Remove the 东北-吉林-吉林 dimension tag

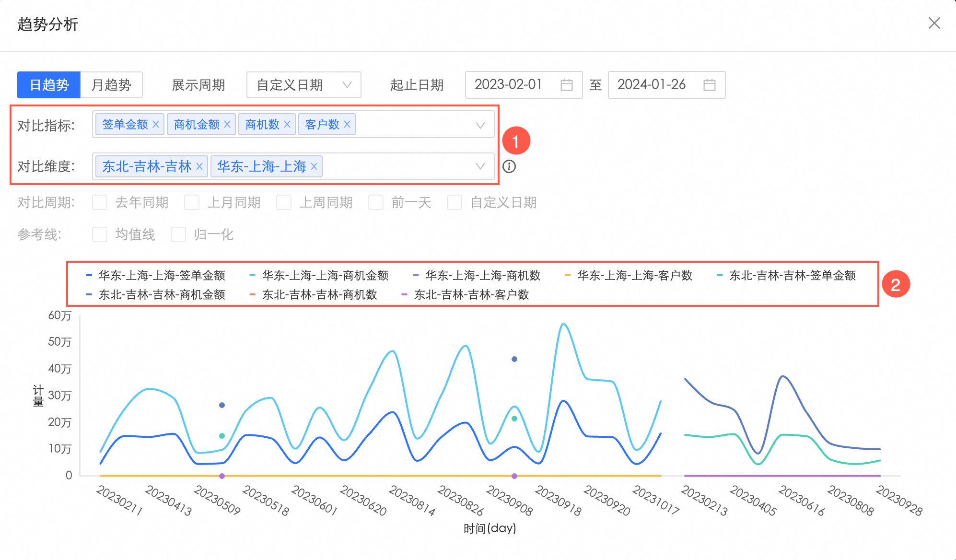pos(199,166)
